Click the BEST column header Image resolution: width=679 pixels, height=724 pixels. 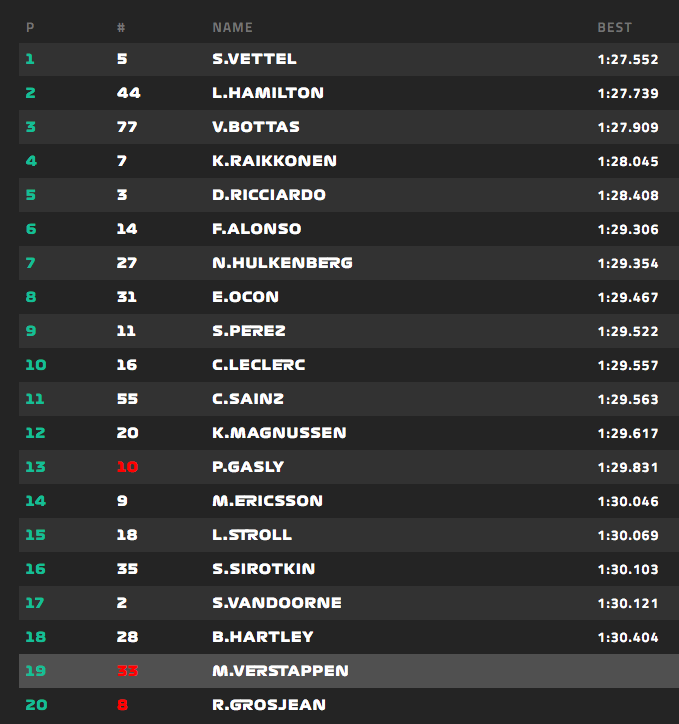614,27
